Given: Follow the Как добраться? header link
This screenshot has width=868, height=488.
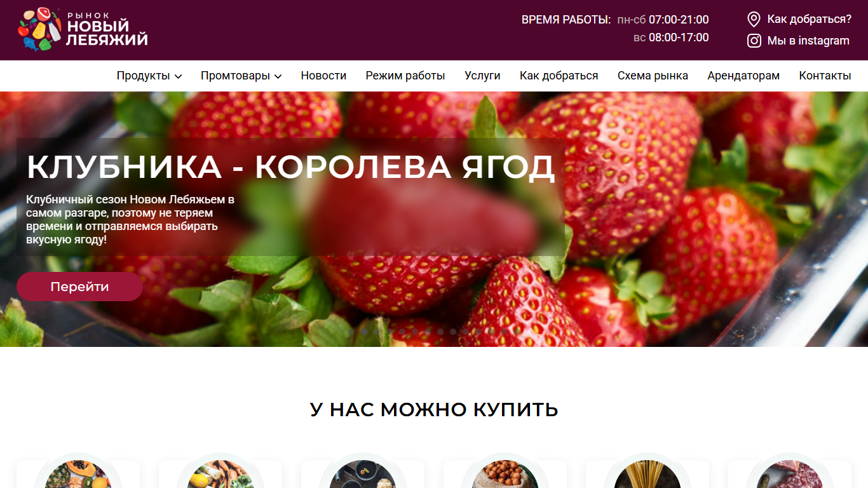Looking at the screenshot, I should click(810, 19).
